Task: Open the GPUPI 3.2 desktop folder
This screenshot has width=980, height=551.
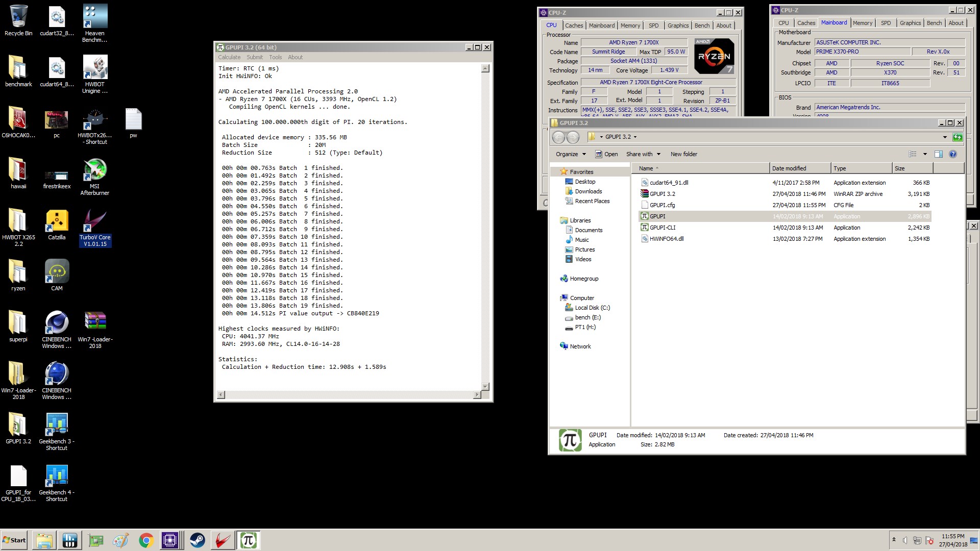Action: (18, 429)
